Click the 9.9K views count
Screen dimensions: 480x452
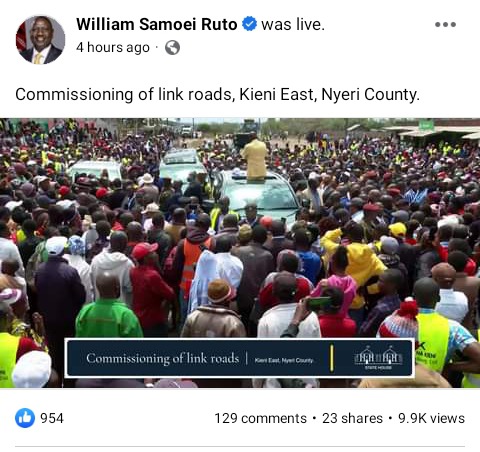pyautogui.click(x=431, y=418)
